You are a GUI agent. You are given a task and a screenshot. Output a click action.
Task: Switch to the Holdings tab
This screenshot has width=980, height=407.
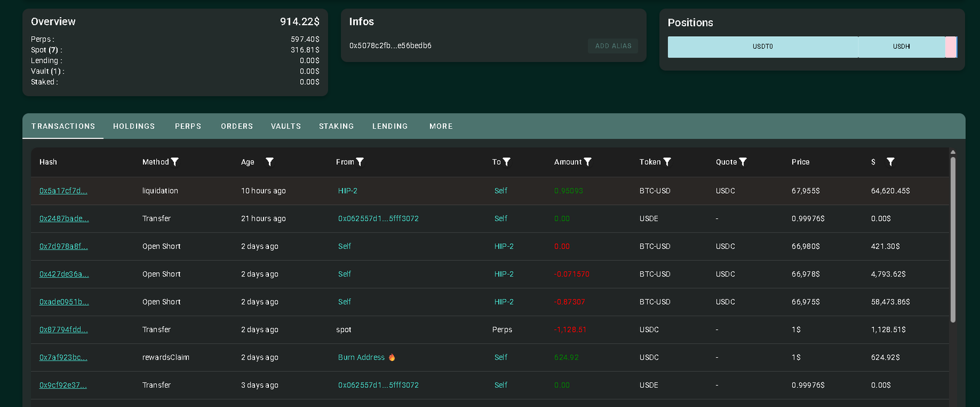[x=134, y=126]
